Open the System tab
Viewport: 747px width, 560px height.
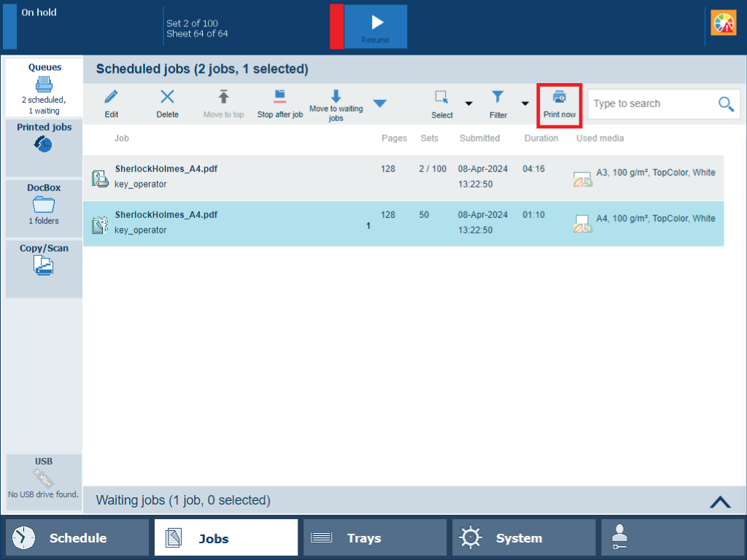523,538
